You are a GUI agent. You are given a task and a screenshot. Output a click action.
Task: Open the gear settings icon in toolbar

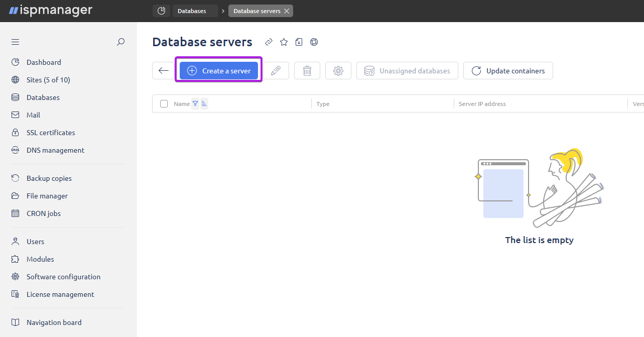[x=338, y=71]
